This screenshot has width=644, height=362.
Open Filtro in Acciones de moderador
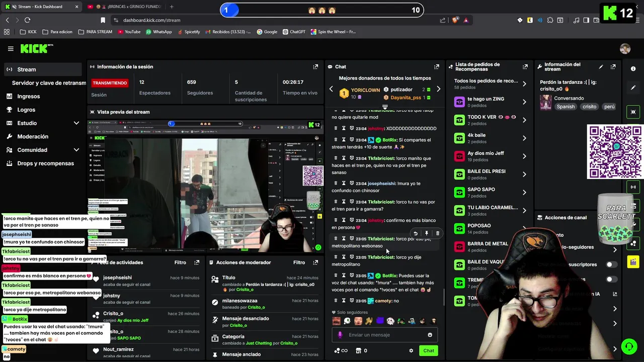(x=299, y=262)
